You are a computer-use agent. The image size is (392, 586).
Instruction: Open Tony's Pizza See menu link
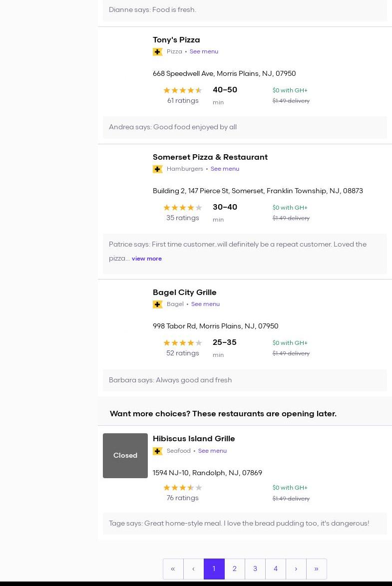(204, 51)
